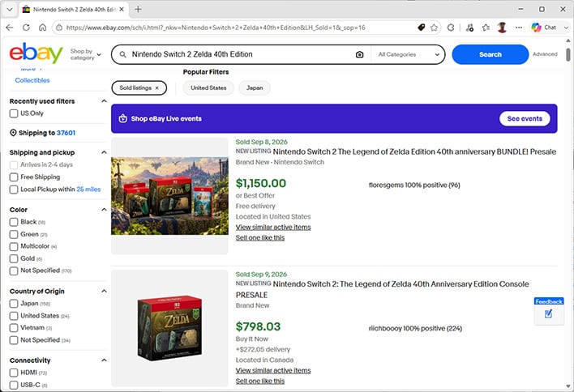Check the Free Shipping filter

[14, 177]
